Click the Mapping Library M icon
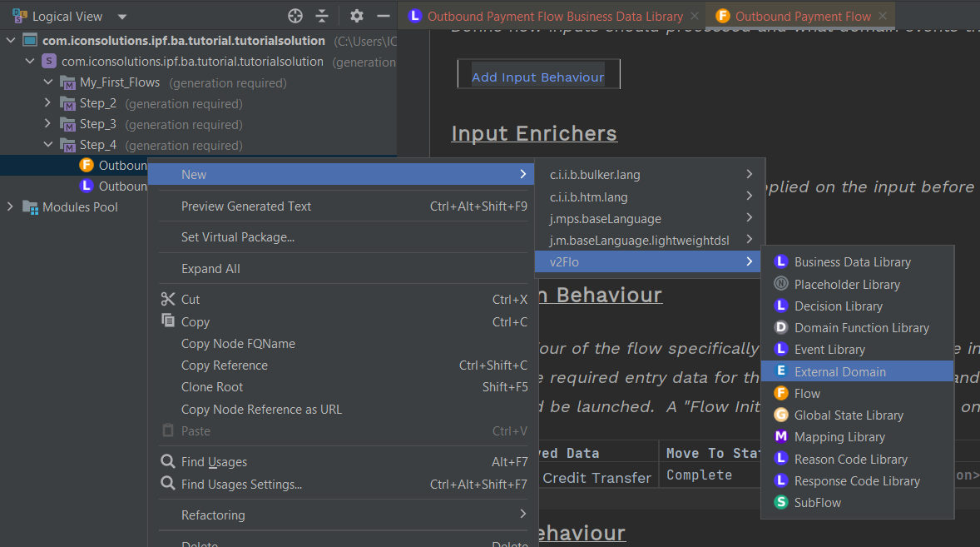The image size is (980, 547). tap(780, 436)
